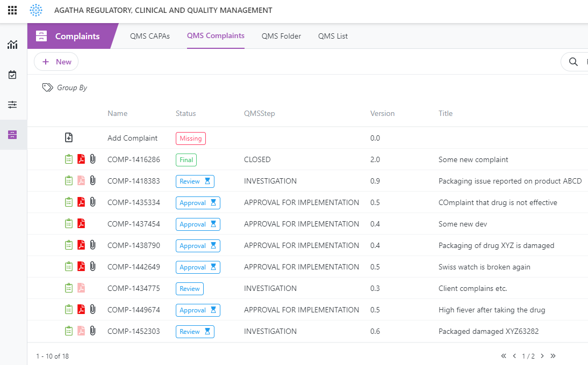Open the PDF rendition of COMP-1416286

click(81, 159)
